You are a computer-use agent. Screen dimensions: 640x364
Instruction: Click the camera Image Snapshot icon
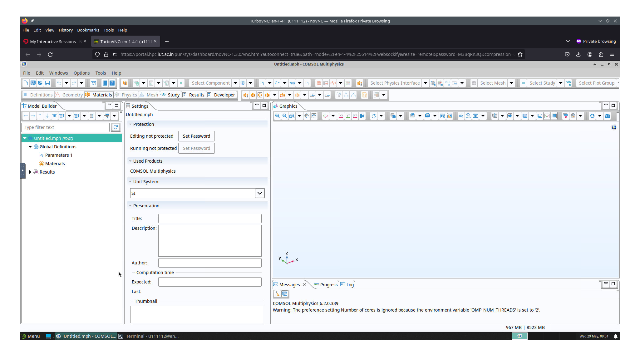click(x=607, y=116)
